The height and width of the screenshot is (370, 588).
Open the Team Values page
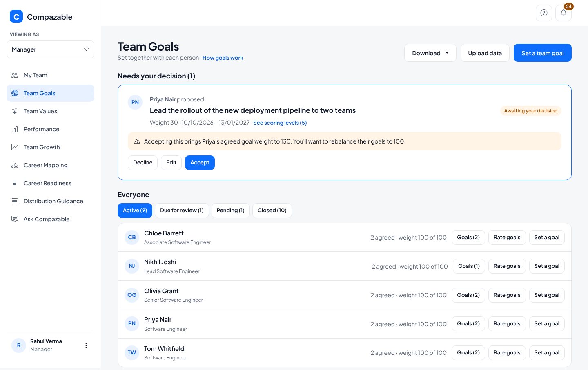50,111
